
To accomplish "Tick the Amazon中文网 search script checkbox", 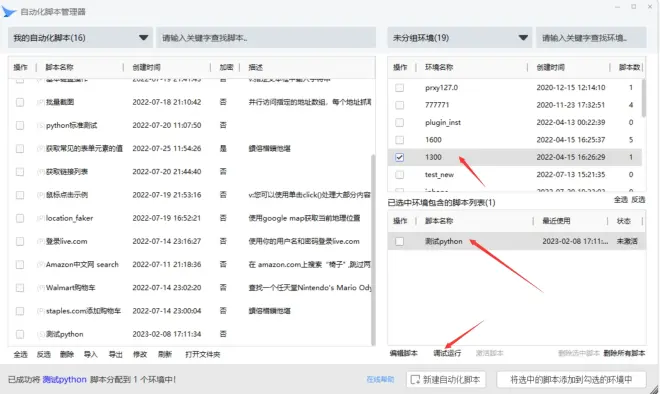I will coord(20,264).
